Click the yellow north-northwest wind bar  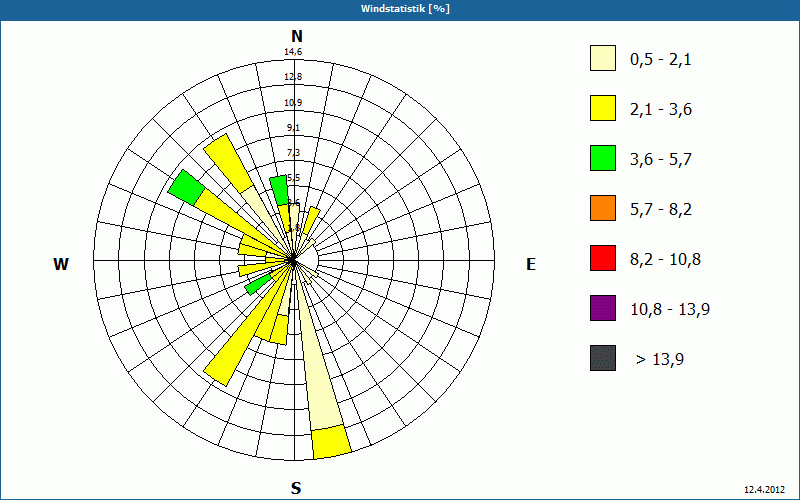[228, 163]
